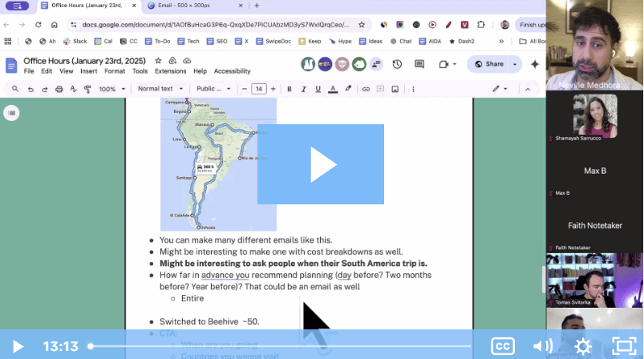Toggle closed captions with CC button
The height and width of the screenshot is (359, 644).
pos(503,346)
